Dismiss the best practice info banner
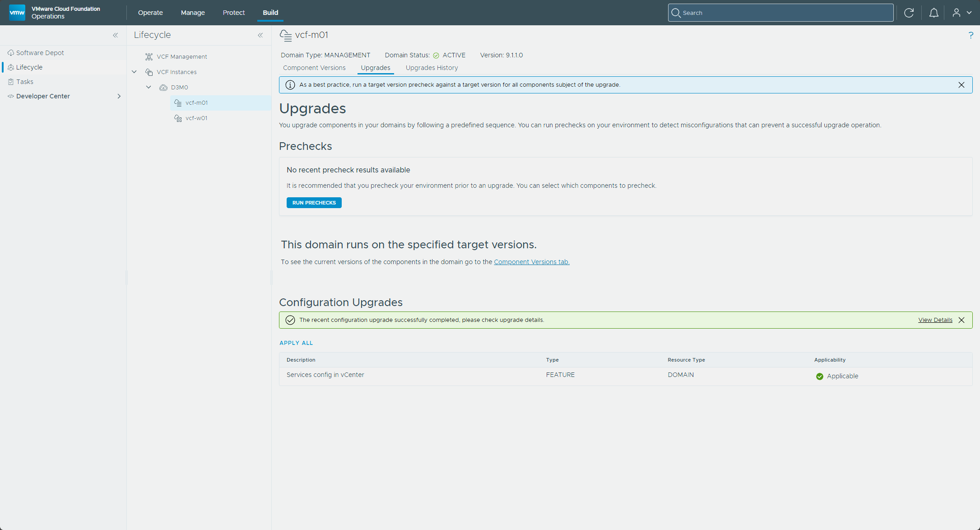 [961, 85]
